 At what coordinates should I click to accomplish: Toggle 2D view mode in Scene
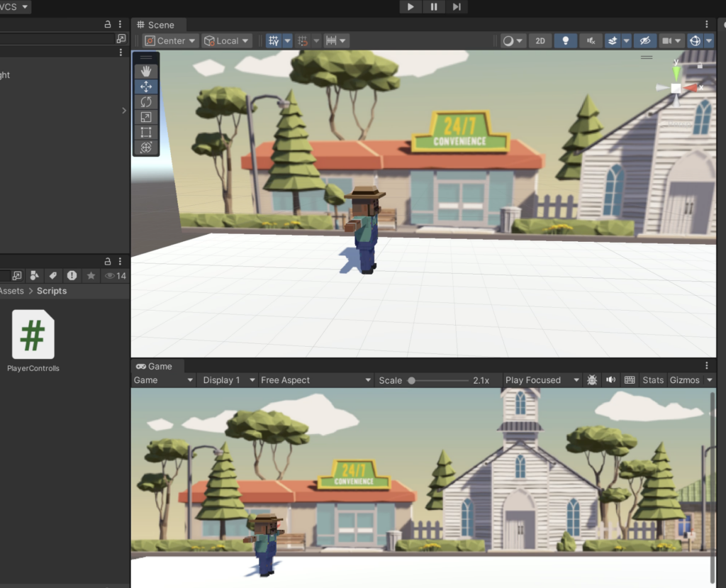(x=540, y=41)
